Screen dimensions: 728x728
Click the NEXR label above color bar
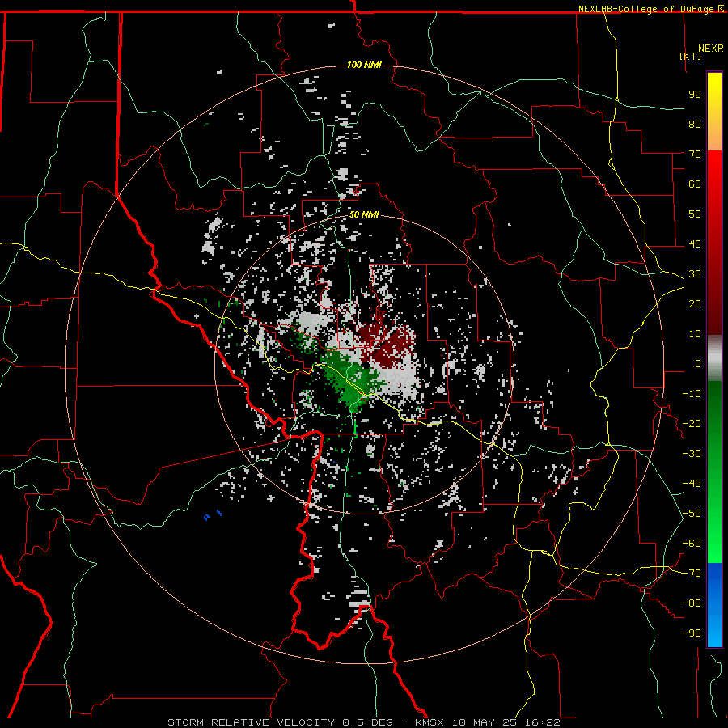tap(711, 49)
